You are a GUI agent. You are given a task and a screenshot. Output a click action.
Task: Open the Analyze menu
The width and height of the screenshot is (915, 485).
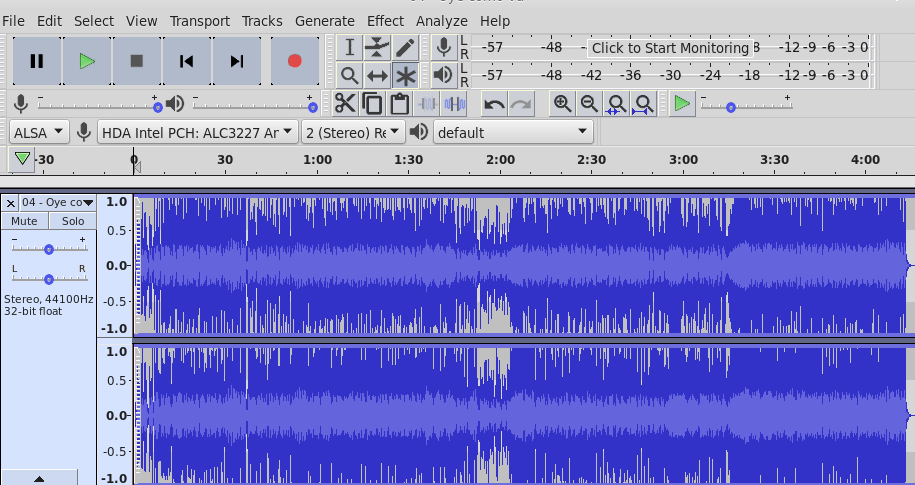tap(442, 21)
